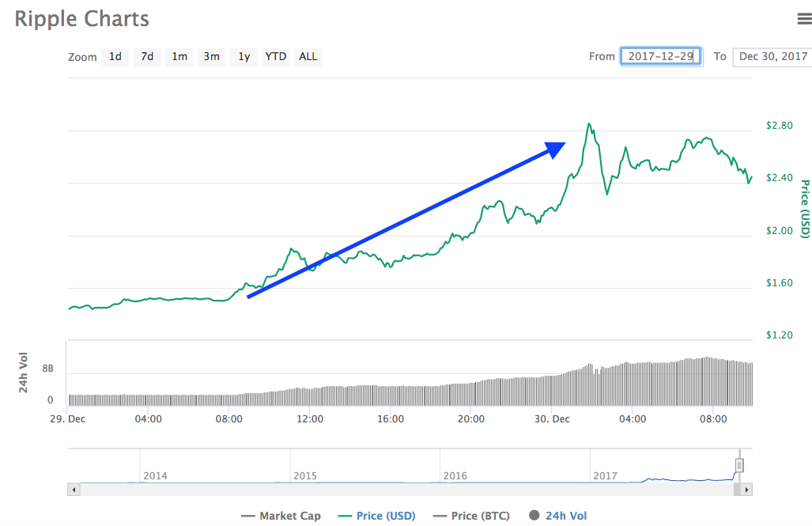Click the price line peak near $2.80
The image size is (812, 526).
click(x=589, y=124)
